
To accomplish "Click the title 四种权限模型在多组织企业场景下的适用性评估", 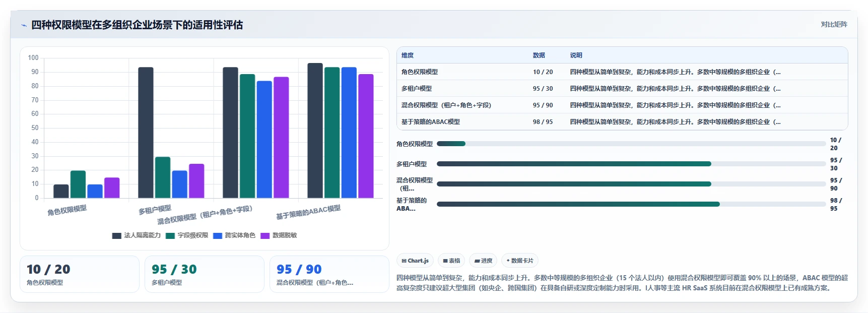I will click(x=137, y=25).
